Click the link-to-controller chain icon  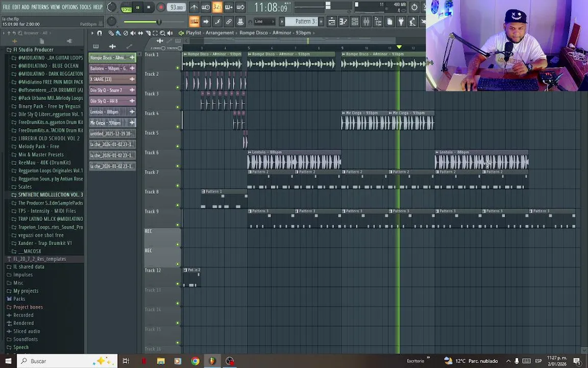[229, 21]
